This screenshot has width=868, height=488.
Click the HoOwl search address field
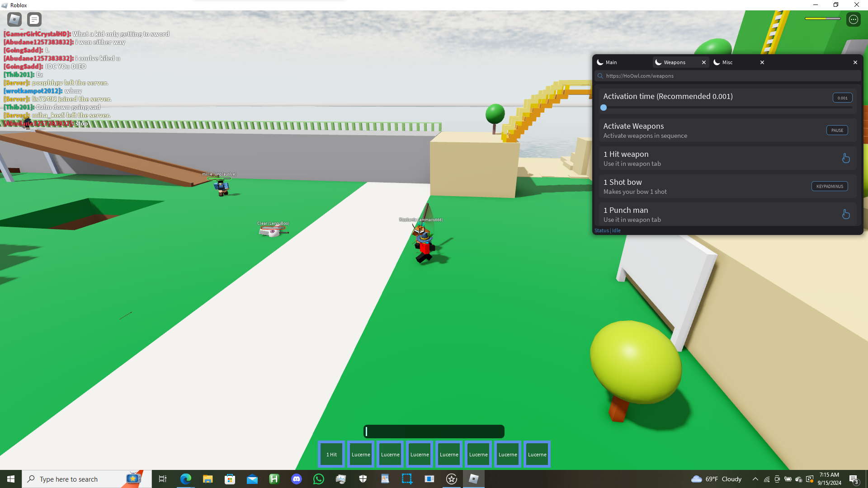click(728, 76)
